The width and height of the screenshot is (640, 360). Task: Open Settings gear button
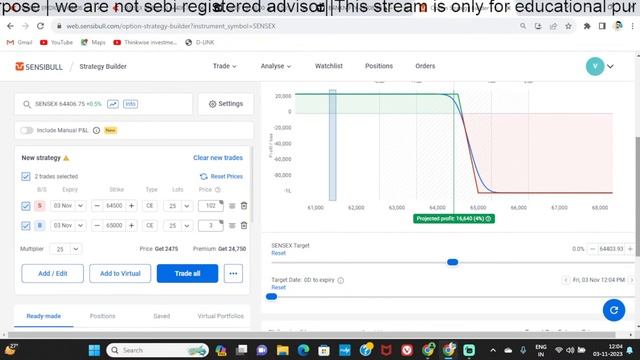[226, 104]
